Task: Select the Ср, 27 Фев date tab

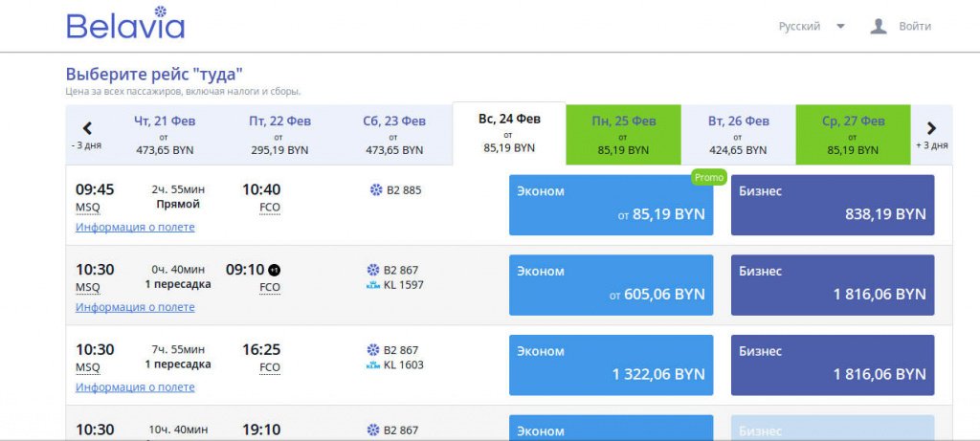Action: 853,135
